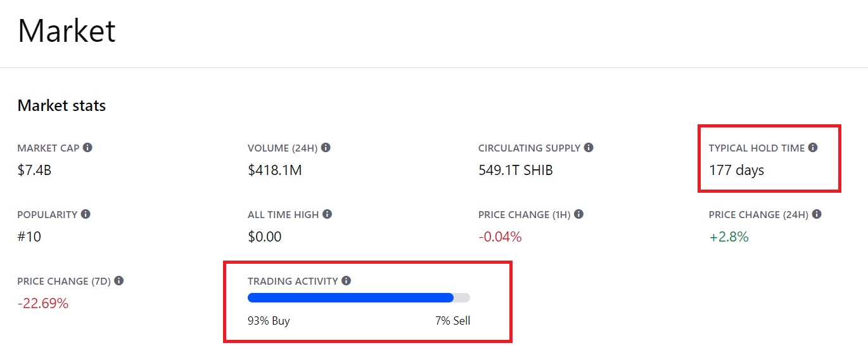Click the #10 popularity rank
Image resolution: width=868 pixels, height=350 pixels.
[x=29, y=237]
